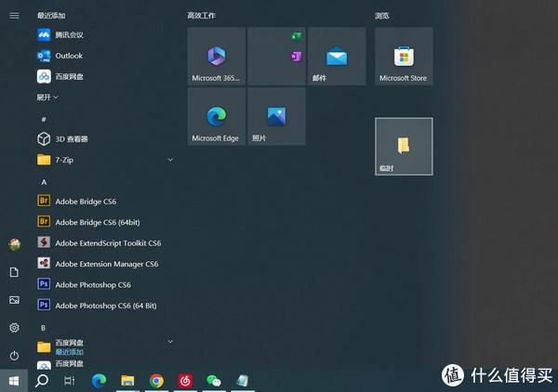Open NetEase Cloud Music on the taskbar
558x392 pixels.
click(x=185, y=381)
